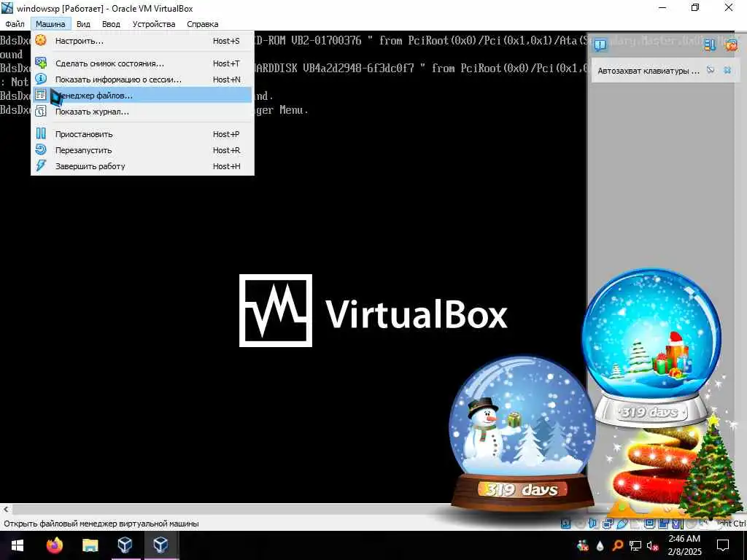Open the clock showing 2:46 AM

coord(684,545)
